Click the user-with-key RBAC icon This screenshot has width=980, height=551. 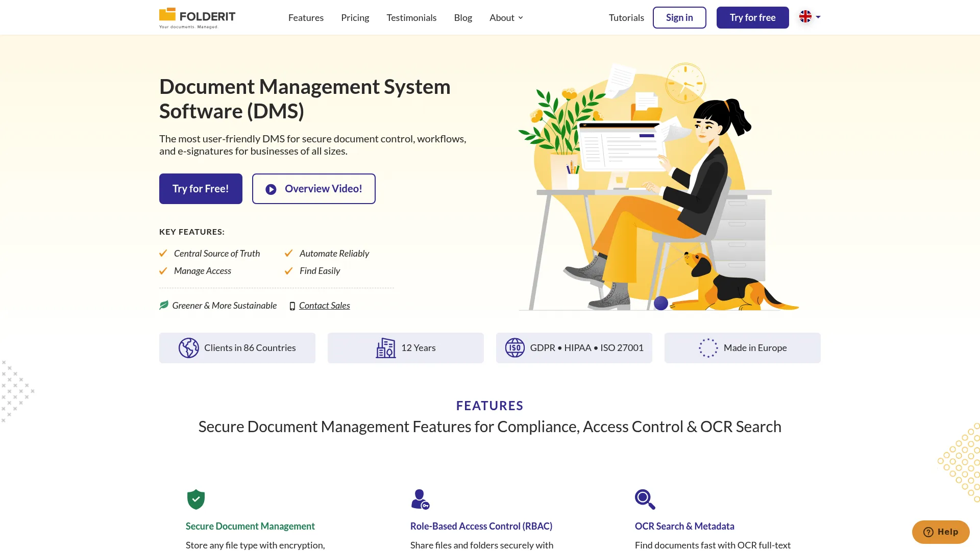(x=421, y=499)
